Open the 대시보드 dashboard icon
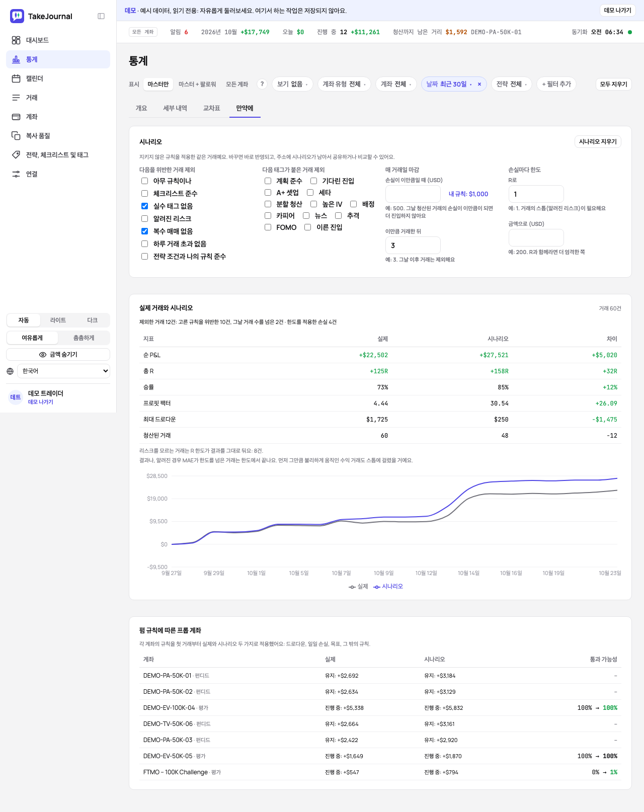Image resolution: width=644 pixels, height=812 pixels. (x=16, y=40)
